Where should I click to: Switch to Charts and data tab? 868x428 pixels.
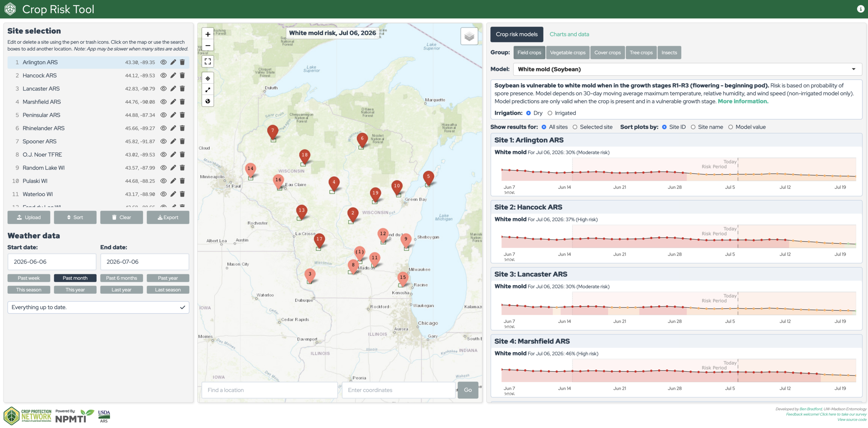pos(569,34)
